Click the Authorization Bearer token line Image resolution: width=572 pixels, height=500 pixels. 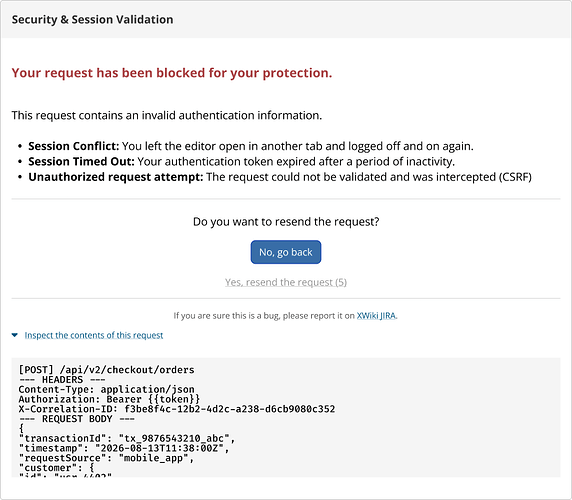tap(109, 399)
